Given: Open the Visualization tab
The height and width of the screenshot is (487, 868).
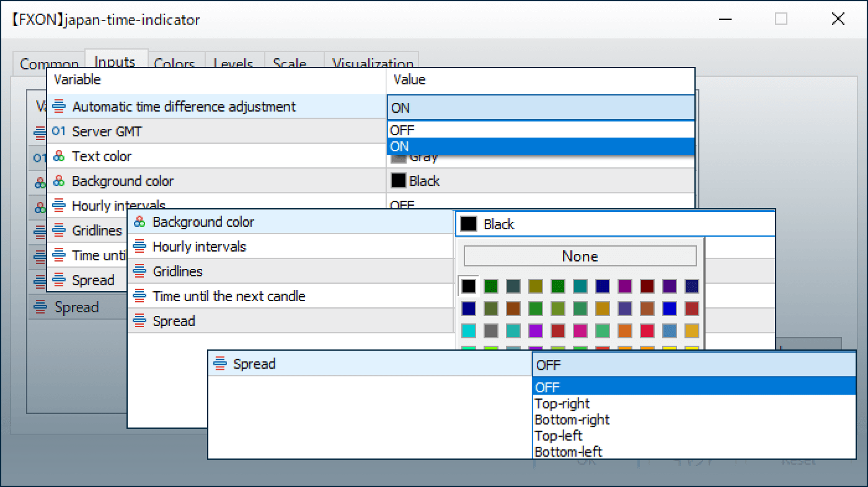Looking at the screenshot, I should (372, 63).
